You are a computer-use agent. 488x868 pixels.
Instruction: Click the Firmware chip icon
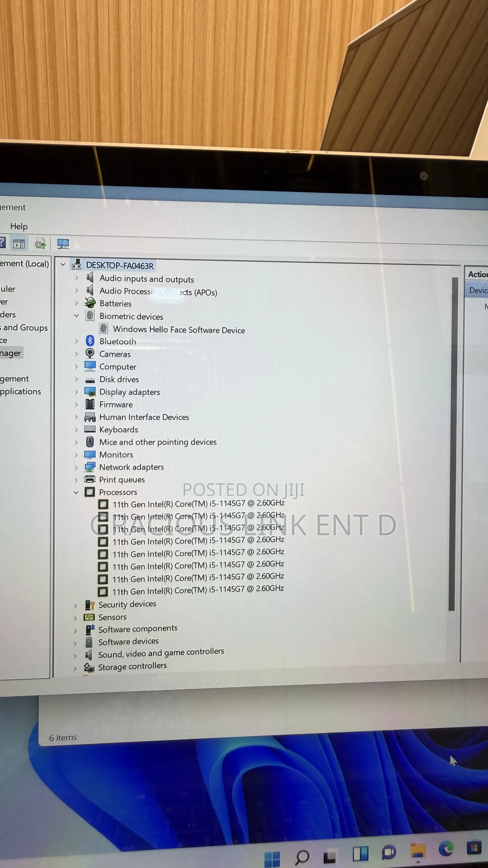pos(90,404)
